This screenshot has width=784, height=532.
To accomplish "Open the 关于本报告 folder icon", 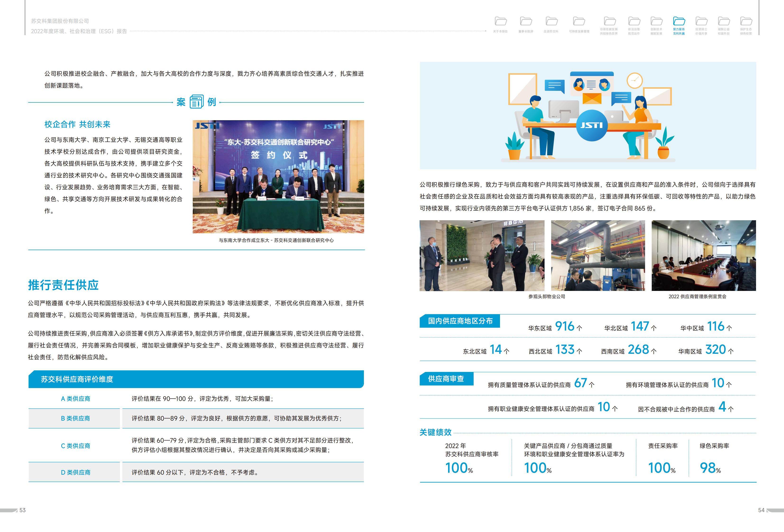I will (501, 21).
